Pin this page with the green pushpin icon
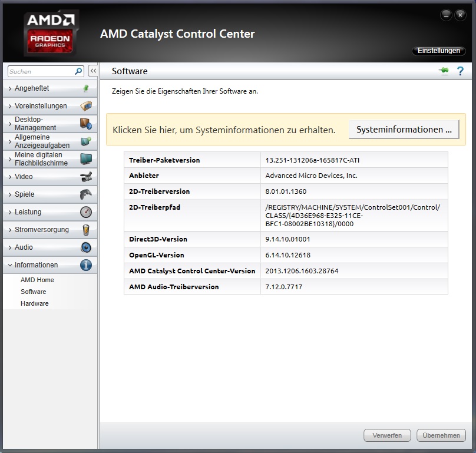The width and height of the screenshot is (476, 453). point(444,71)
